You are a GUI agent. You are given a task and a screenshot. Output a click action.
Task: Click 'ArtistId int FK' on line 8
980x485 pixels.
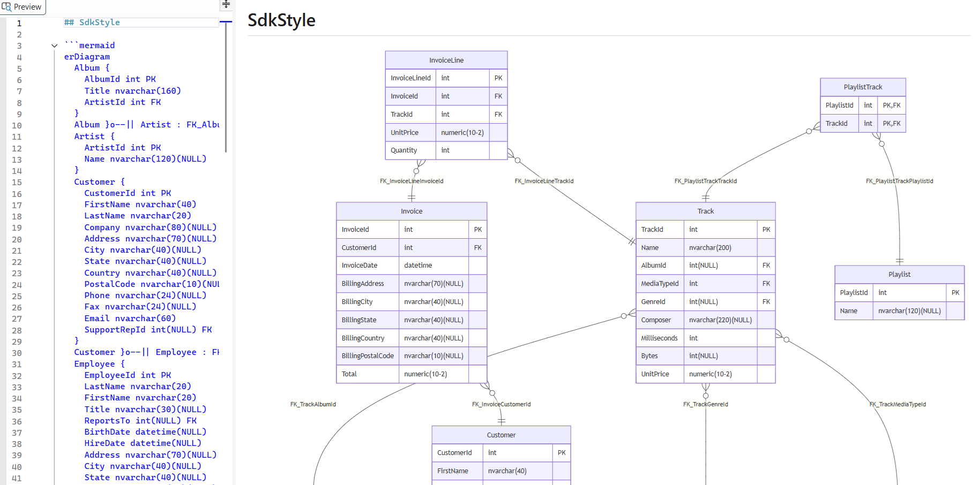123,102
